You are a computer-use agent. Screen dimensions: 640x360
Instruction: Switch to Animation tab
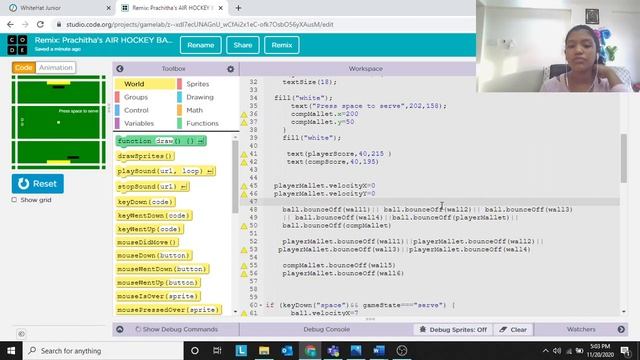(56, 68)
